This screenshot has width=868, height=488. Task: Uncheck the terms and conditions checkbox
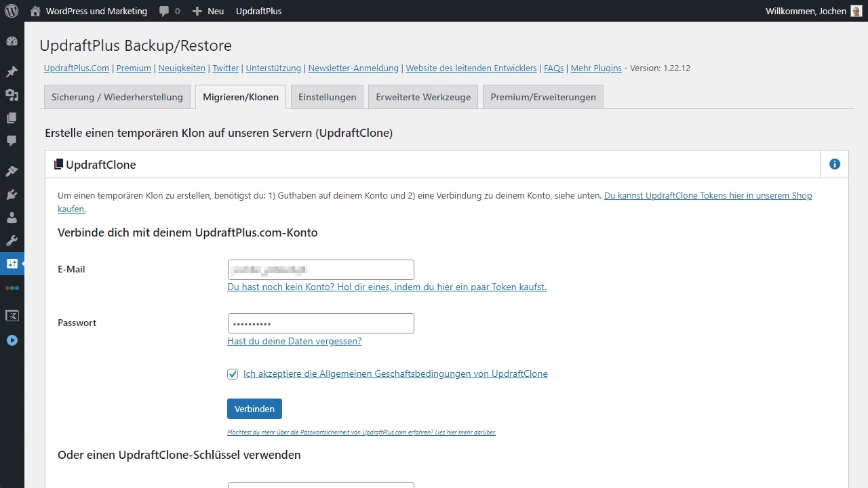coord(233,374)
